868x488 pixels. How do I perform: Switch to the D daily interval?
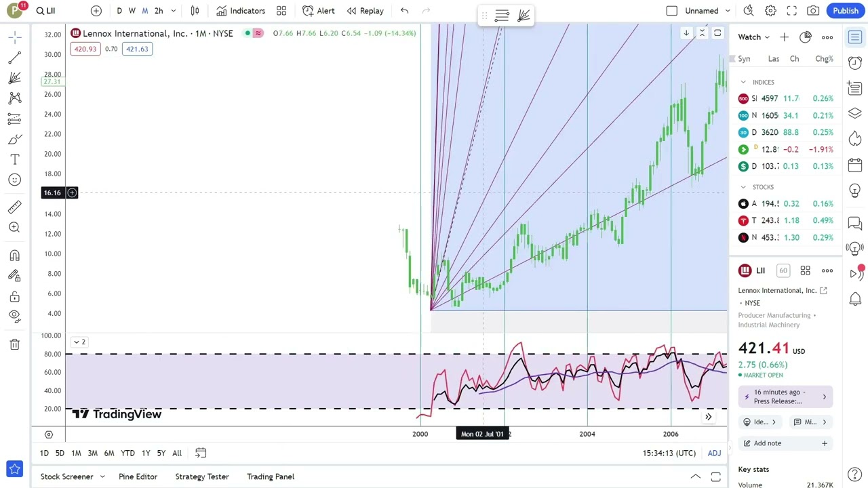tap(119, 11)
